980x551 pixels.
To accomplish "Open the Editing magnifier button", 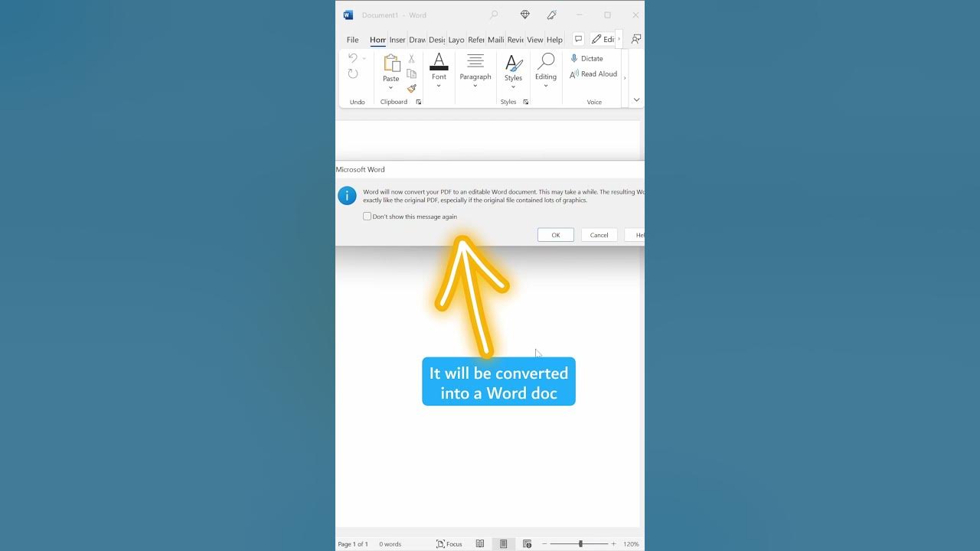I will tap(546, 70).
